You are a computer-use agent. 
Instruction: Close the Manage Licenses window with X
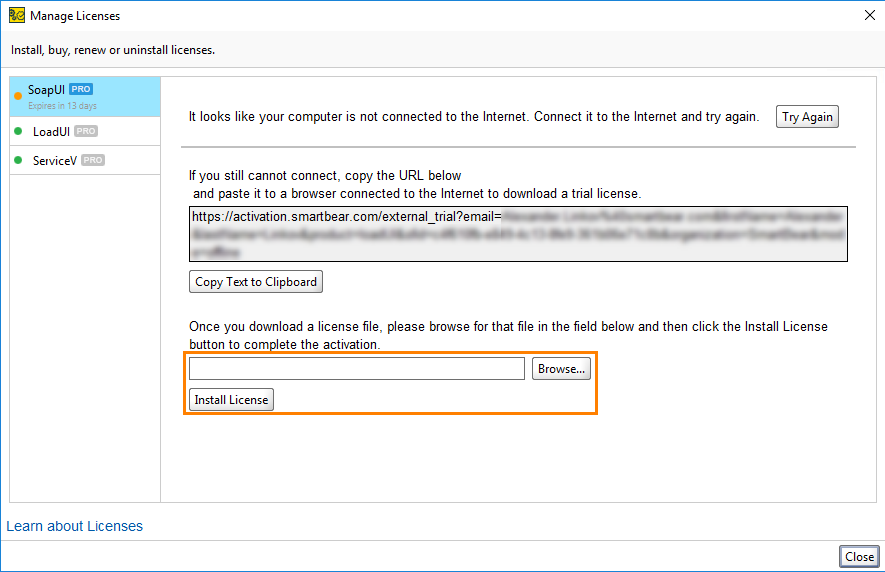tap(870, 15)
